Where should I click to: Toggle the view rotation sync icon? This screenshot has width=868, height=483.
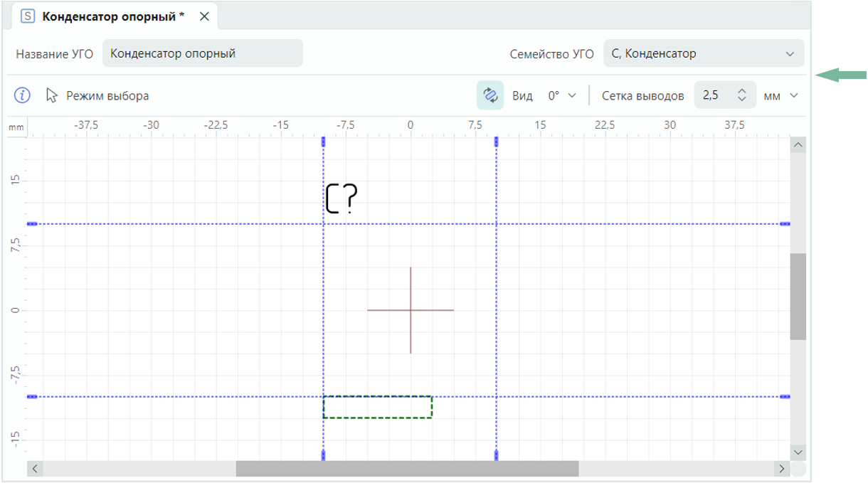[490, 95]
